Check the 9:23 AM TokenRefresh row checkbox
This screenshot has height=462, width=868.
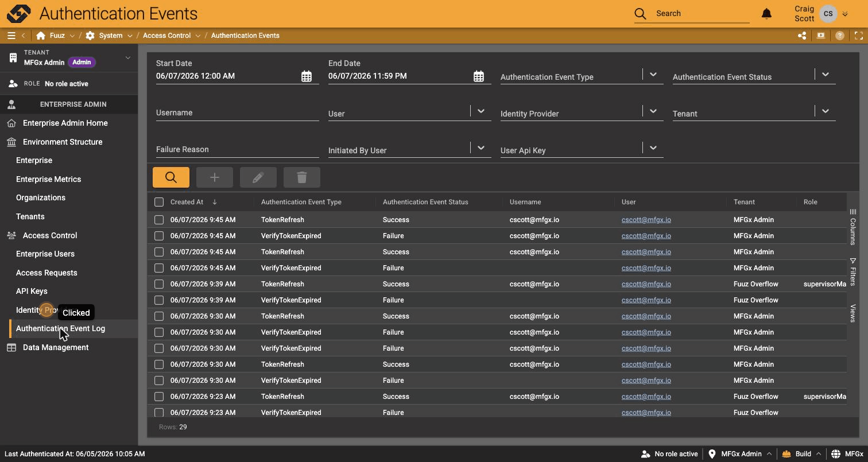(159, 397)
